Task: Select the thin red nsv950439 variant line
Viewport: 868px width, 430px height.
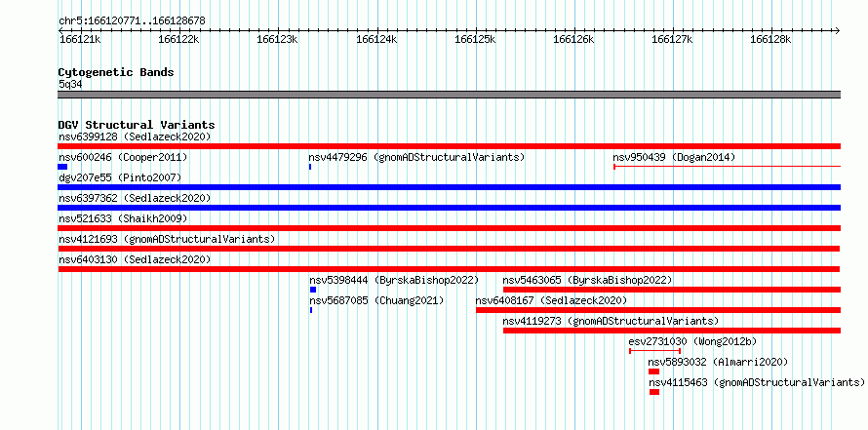Action: pyautogui.click(x=727, y=167)
